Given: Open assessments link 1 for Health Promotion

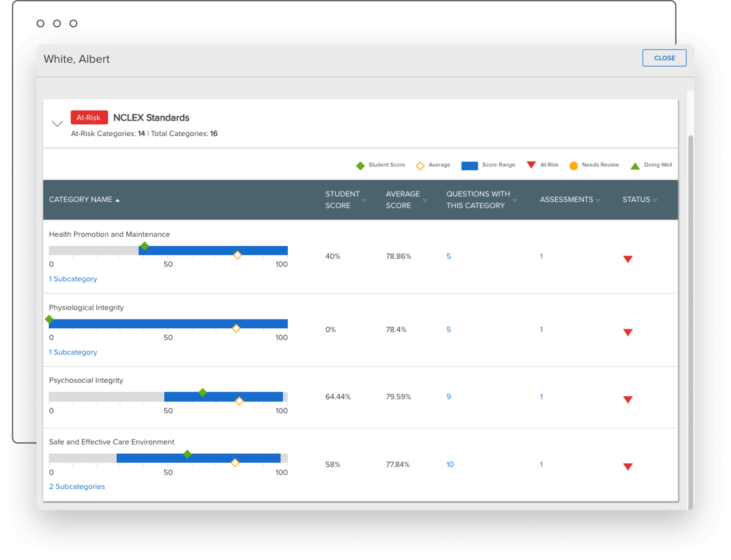Looking at the screenshot, I should [541, 256].
